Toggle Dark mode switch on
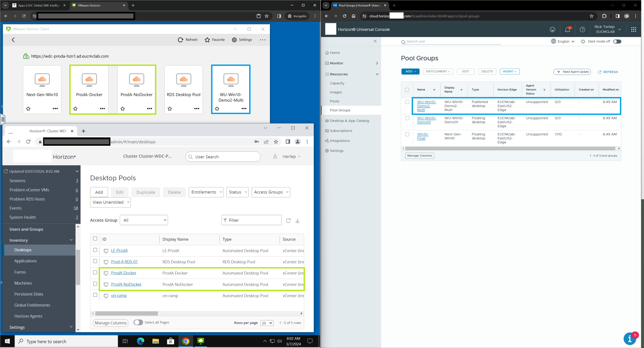644x348 pixels. (x=617, y=42)
